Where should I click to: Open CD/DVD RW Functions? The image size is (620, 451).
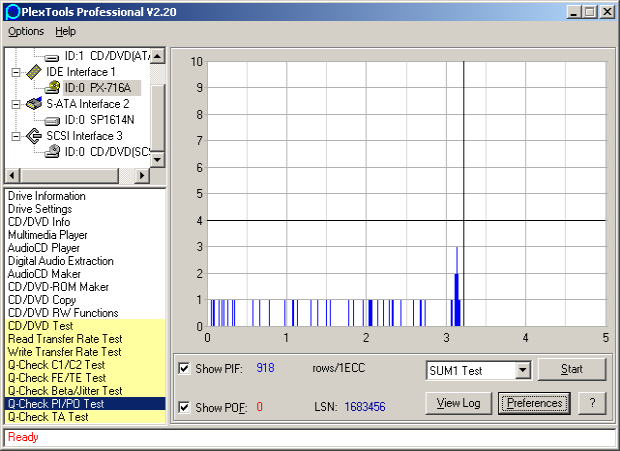click(x=63, y=313)
